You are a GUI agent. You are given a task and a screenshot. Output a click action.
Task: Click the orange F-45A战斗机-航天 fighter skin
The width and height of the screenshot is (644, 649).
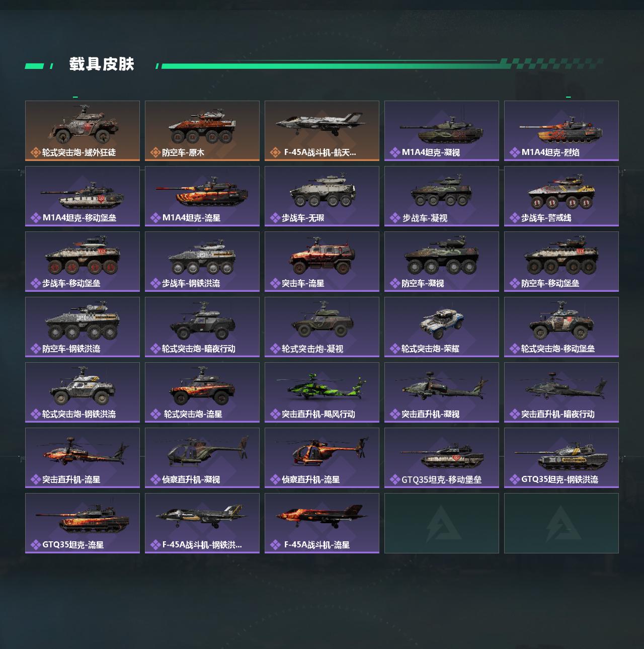[322, 131]
